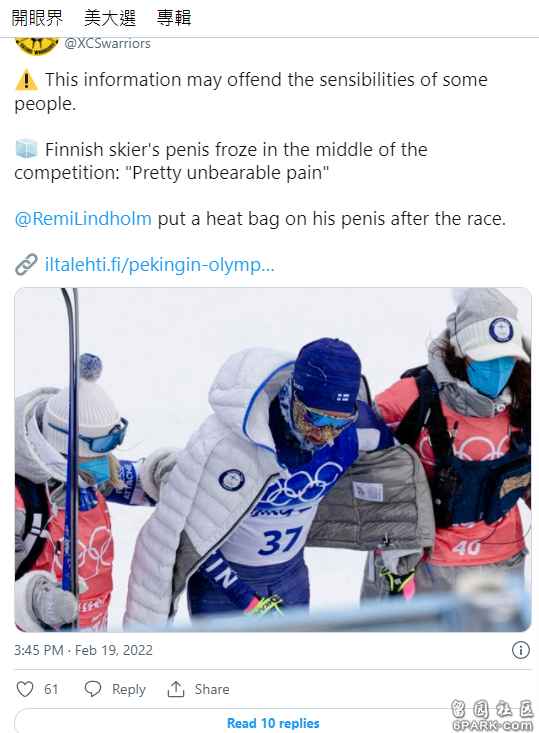Click the reply speech bubble icon
Screen dimensions: 539x733
93,689
